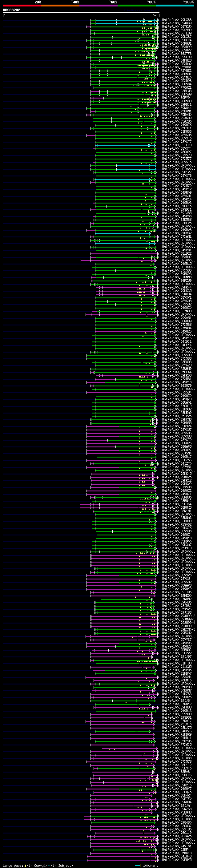Click the white query sequence bar ending at 578
The image size is (197, 868).
pyautogui.click(x=81, y=13)
